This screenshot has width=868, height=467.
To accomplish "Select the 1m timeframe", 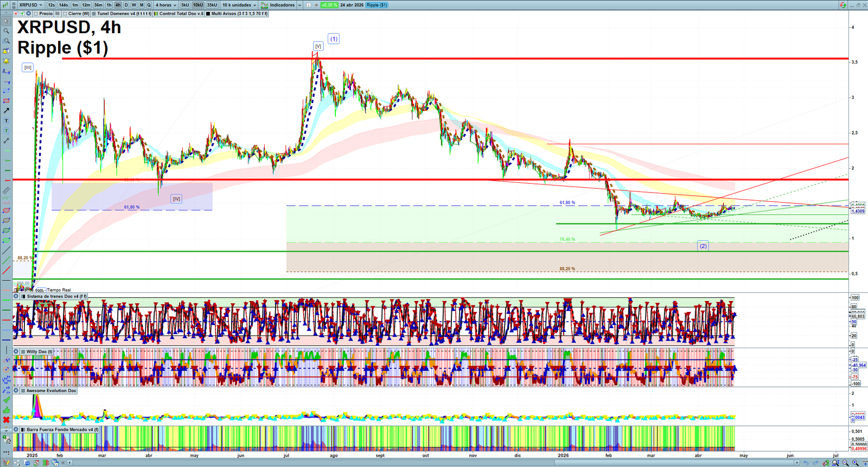I will [x=75, y=5].
